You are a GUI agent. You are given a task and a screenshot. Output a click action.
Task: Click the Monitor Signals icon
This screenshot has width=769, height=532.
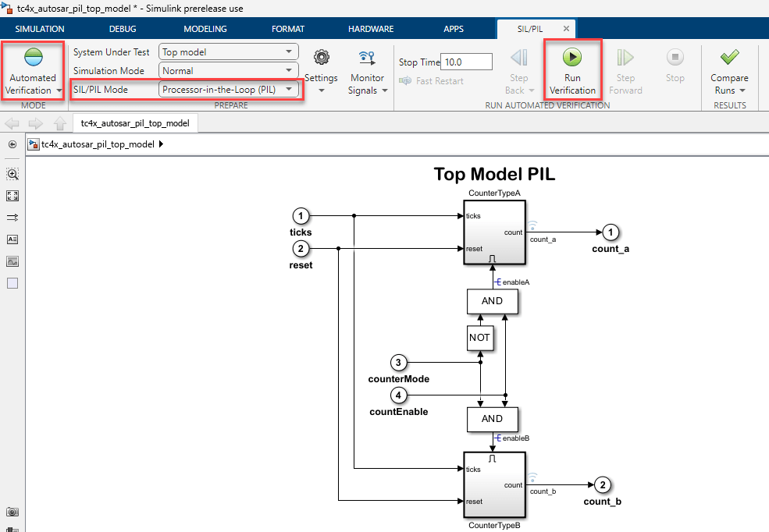point(367,58)
